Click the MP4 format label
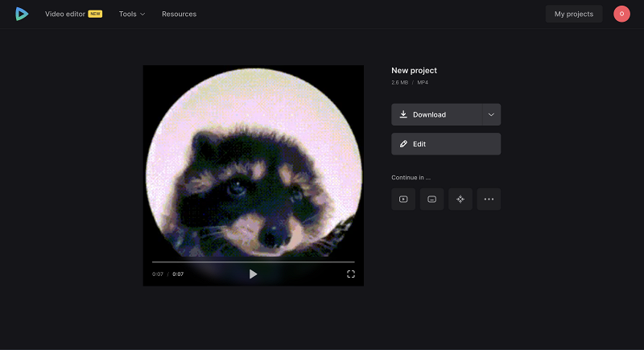The width and height of the screenshot is (644, 350). point(423,83)
